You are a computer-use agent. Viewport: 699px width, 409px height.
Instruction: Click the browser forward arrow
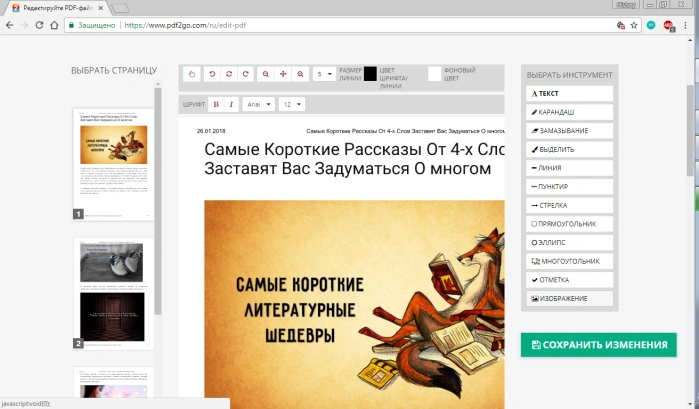coord(24,25)
